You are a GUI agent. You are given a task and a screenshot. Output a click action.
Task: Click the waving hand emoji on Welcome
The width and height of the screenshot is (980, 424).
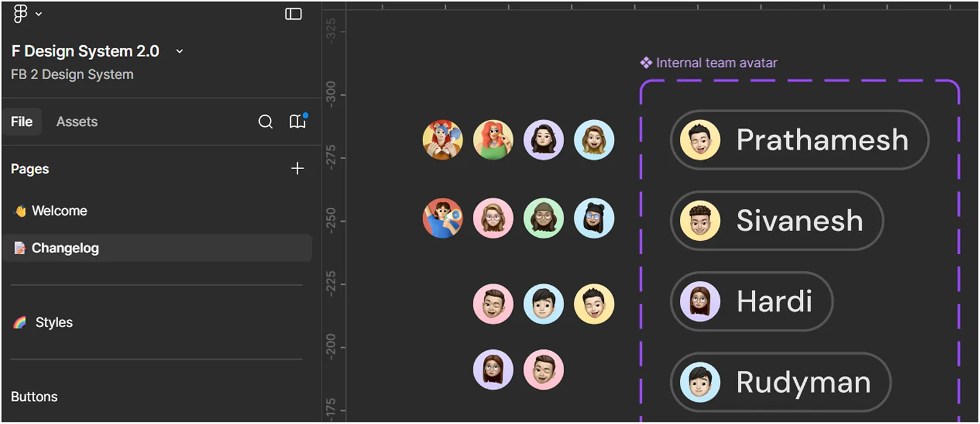[20, 211]
